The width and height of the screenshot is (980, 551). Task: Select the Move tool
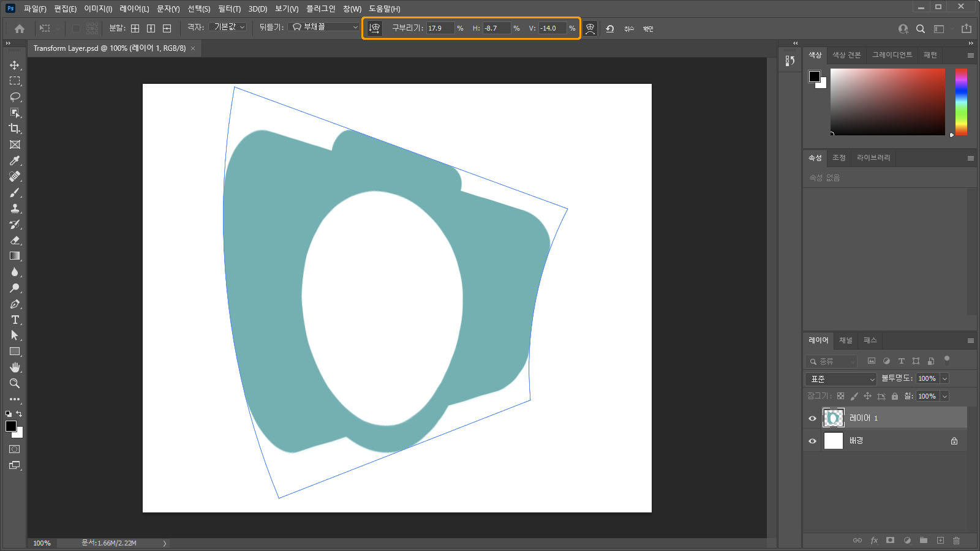(x=15, y=65)
